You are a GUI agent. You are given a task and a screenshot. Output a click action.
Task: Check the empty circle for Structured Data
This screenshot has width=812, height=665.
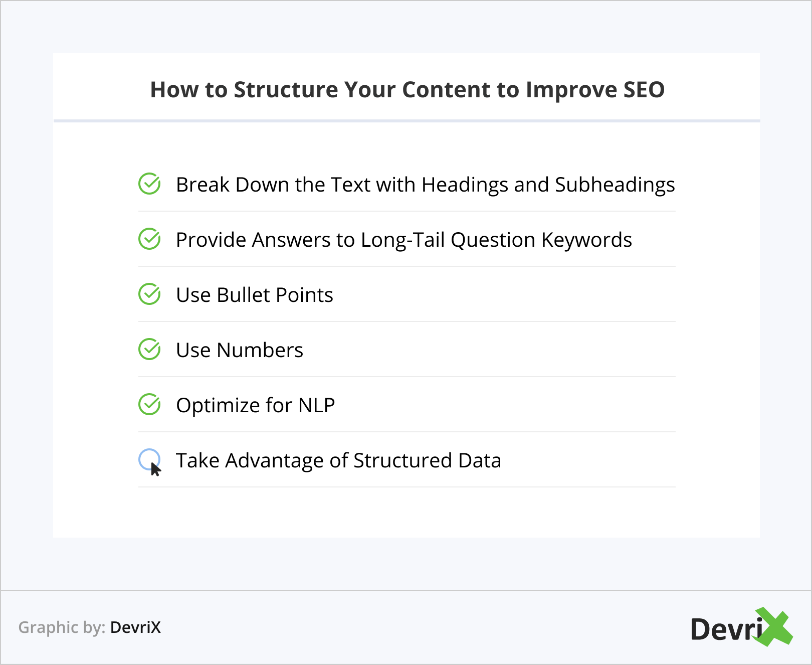[149, 459]
